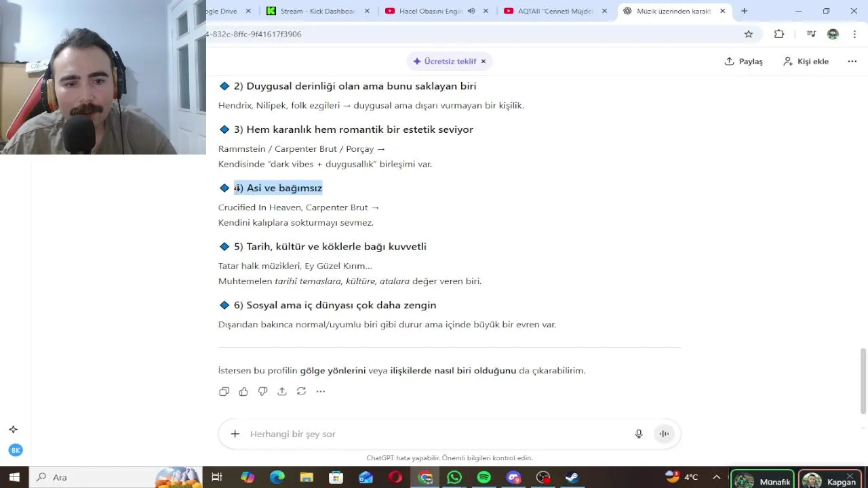
Task: Click the sparkle icon in sidebar
Action: pyautogui.click(x=13, y=430)
